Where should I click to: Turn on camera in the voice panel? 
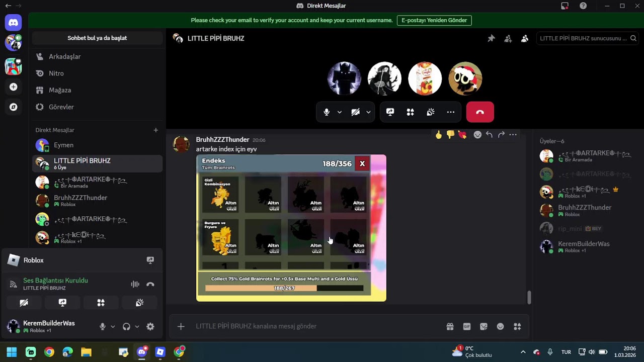tap(24, 303)
